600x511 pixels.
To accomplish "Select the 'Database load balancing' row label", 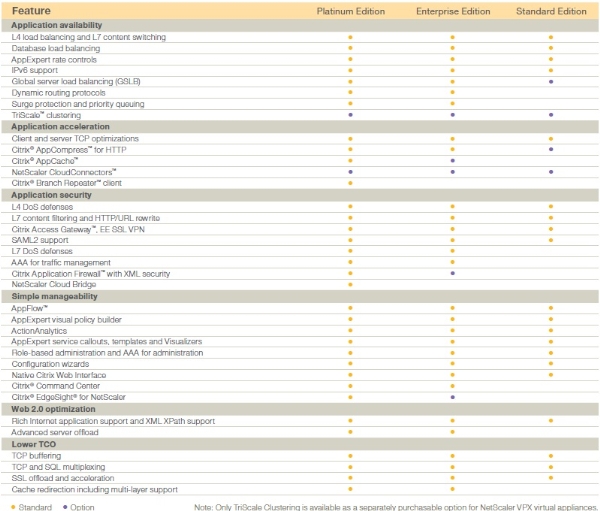I will pyautogui.click(x=56, y=48).
